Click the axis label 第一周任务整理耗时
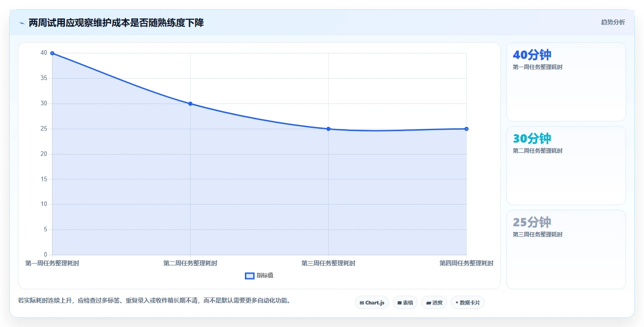This screenshot has width=644, height=327. [x=52, y=263]
